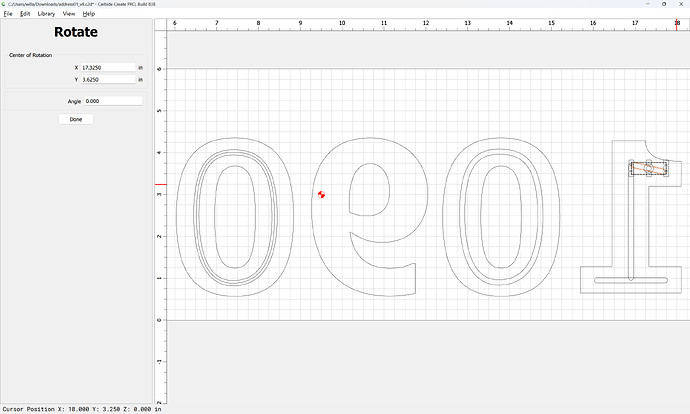Click the red marker on the left ruler

pos(160,184)
